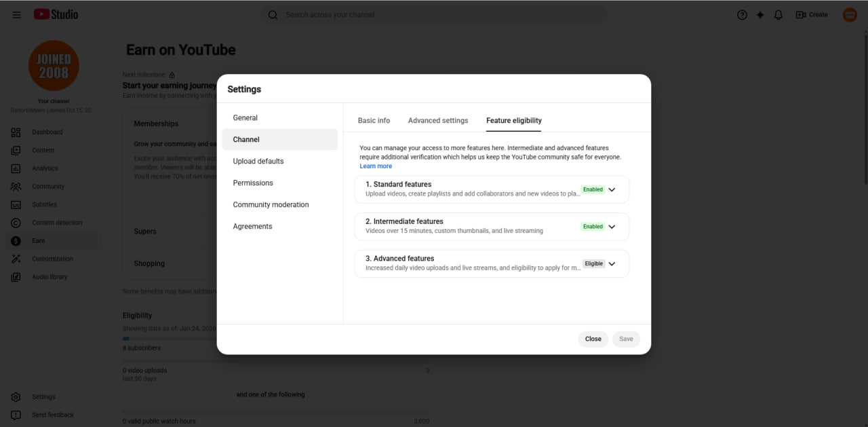The image size is (868, 427).
Task: Click the Enabled badge for Intermediate features
Action: tap(593, 227)
